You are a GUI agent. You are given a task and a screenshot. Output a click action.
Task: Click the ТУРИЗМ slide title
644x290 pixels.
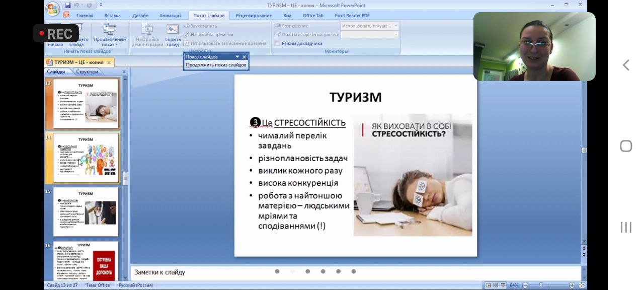(x=355, y=97)
